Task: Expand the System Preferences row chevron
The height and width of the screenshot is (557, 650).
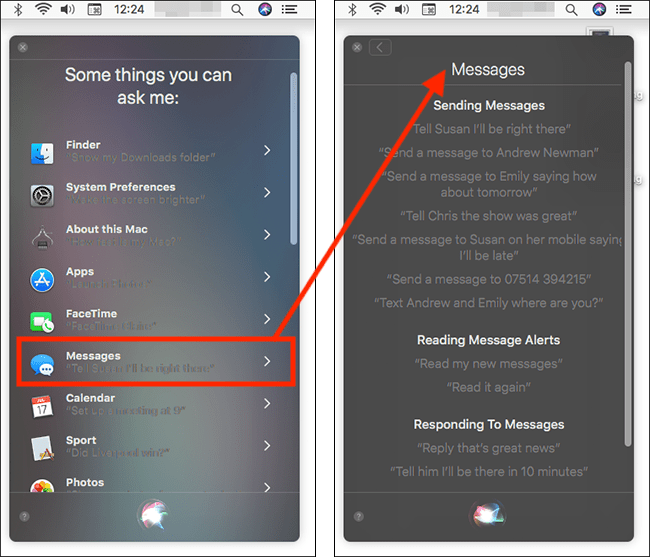Action: [x=267, y=192]
